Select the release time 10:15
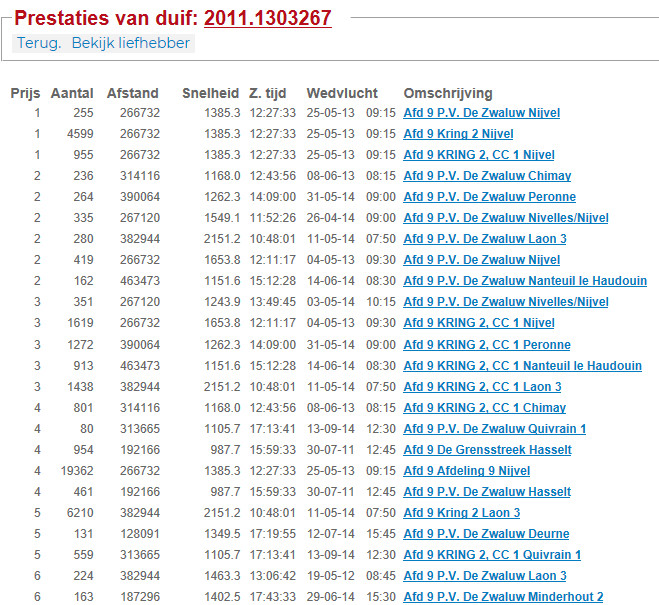Screen dimensions: 659x605 point(381,302)
